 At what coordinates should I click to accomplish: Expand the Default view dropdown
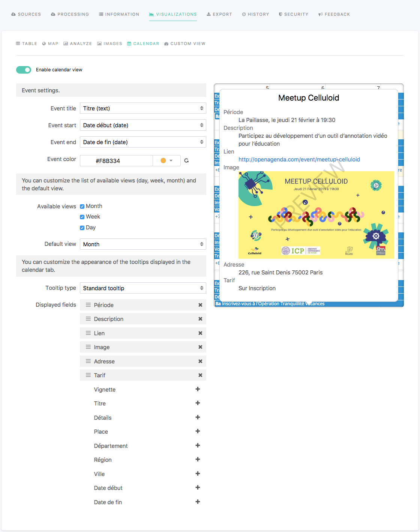pyautogui.click(x=143, y=244)
